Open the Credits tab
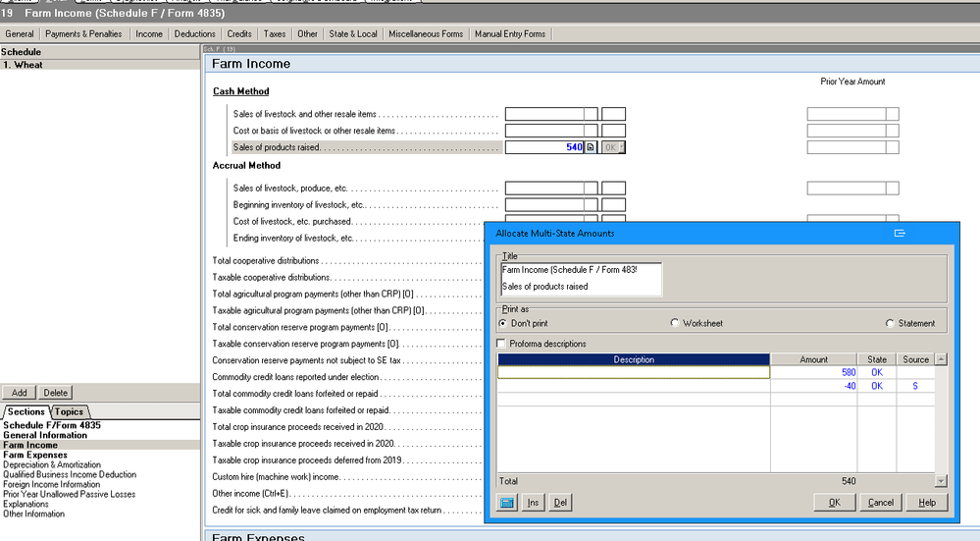 tap(239, 33)
